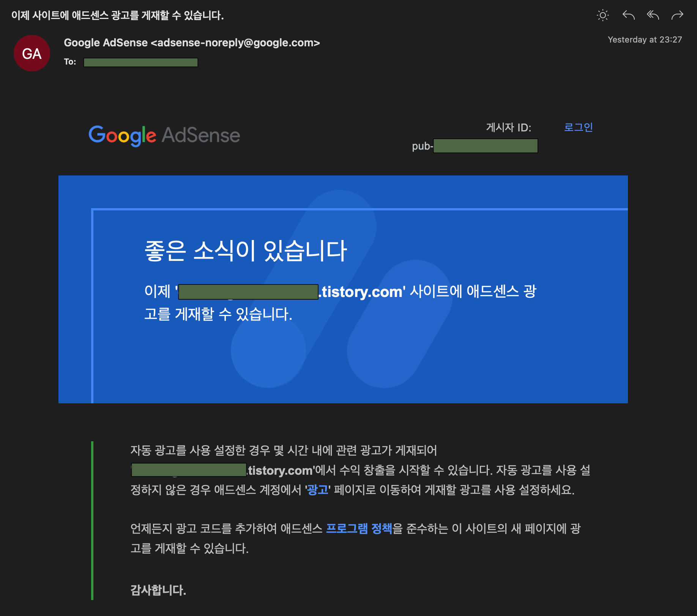The width and height of the screenshot is (697, 616).
Task: Open the 로그인 link
Action: point(578,127)
